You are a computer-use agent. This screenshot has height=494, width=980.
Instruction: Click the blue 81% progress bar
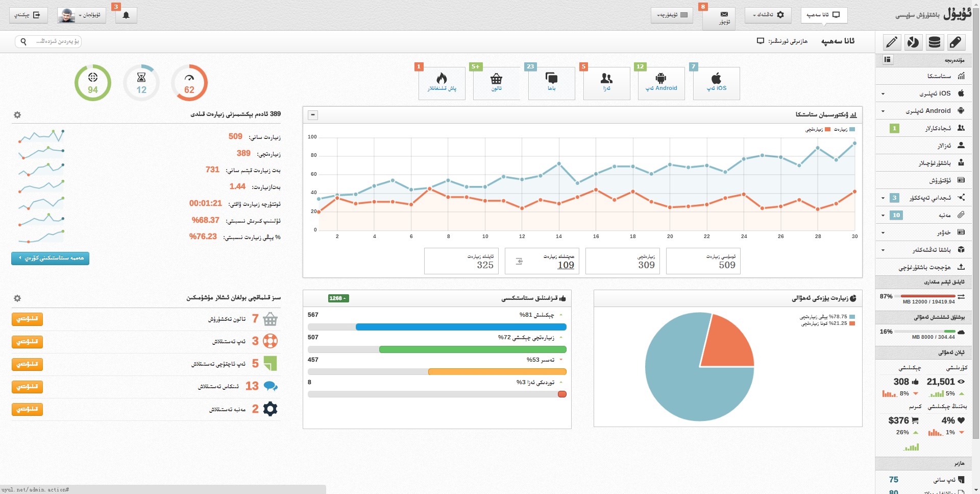click(461, 327)
